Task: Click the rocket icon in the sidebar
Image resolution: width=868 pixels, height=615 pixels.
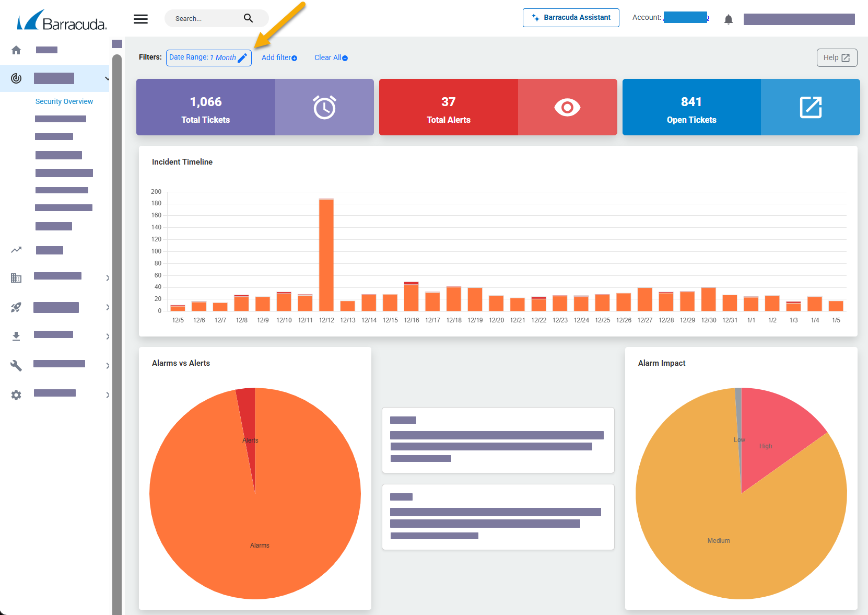Action: 16,307
